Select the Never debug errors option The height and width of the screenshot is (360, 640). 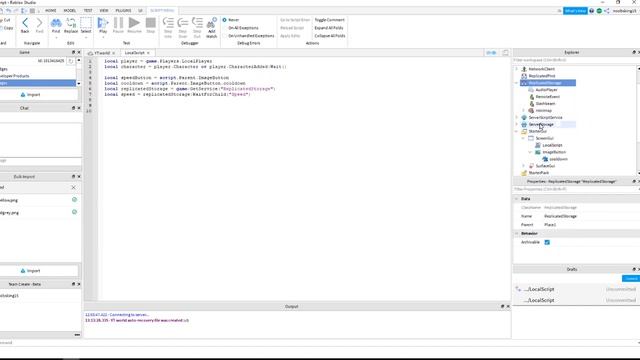[231, 20]
